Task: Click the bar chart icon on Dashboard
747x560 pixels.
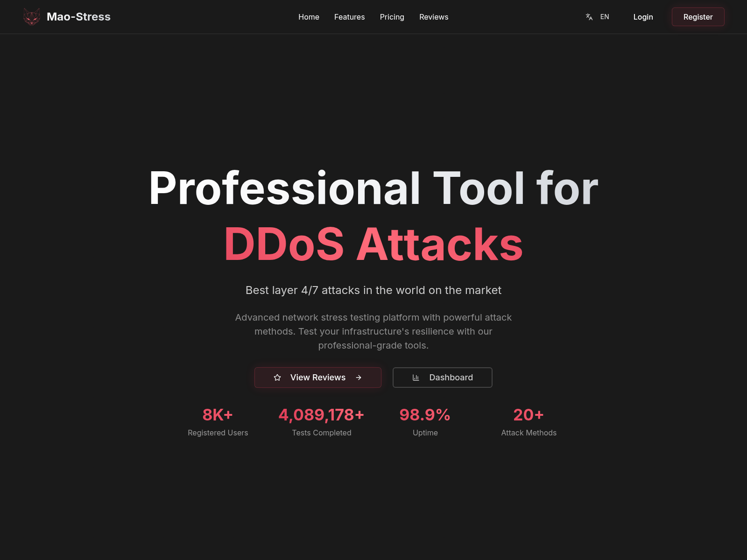Action: pyautogui.click(x=416, y=378)
